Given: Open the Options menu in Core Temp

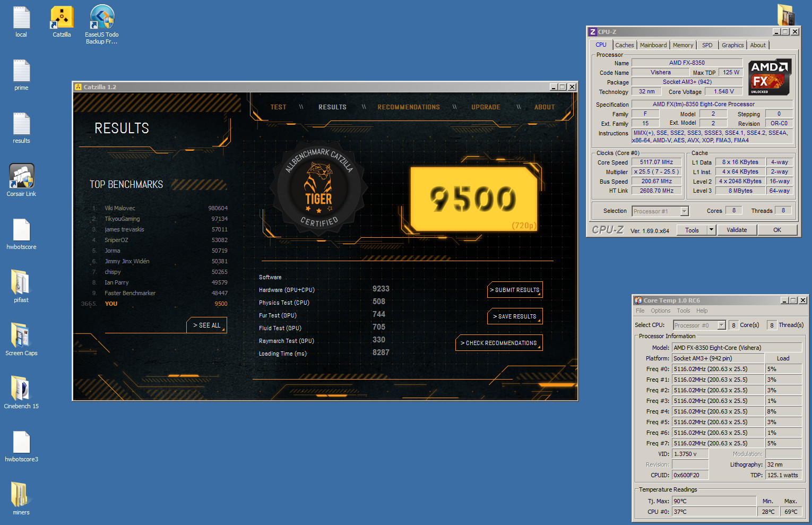Looking at the screenshot, I should click(x=661, y=311).
